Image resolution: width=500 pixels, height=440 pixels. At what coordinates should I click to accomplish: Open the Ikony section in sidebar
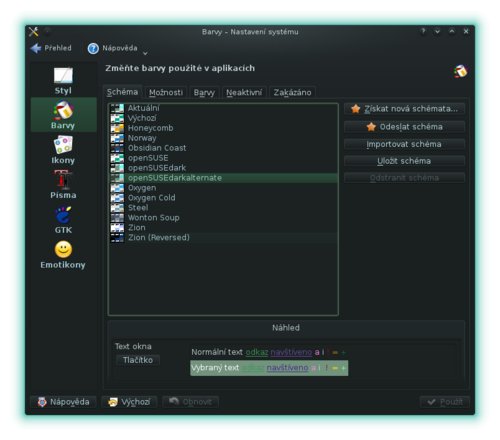coord(63,150)
